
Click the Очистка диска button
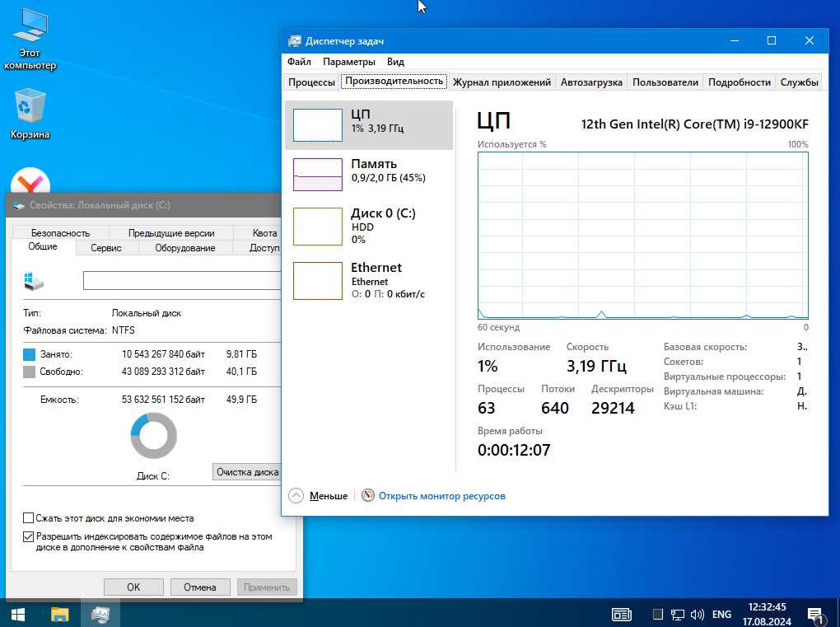(x=246, y=472)
